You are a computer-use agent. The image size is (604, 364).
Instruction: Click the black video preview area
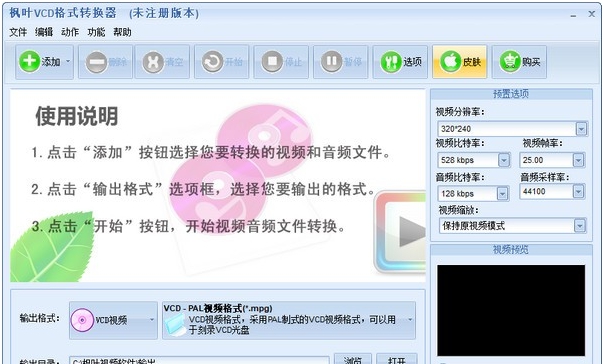(x=511, y=310)
